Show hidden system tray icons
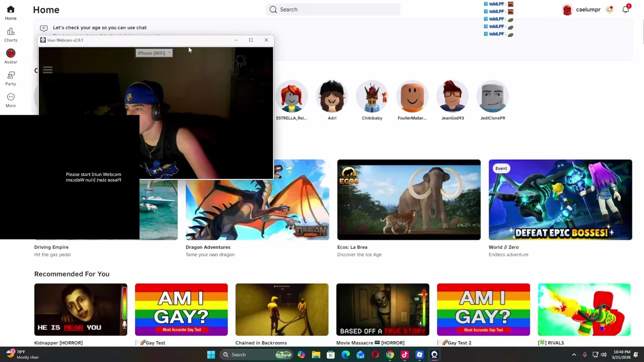Image resolution: width=644 pixels, height=362 pixels. coord(574,354)
